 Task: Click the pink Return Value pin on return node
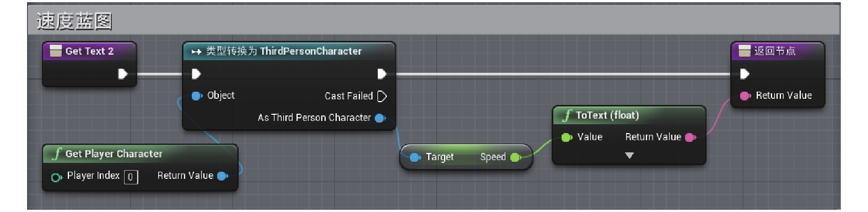(x=745, y=96)
